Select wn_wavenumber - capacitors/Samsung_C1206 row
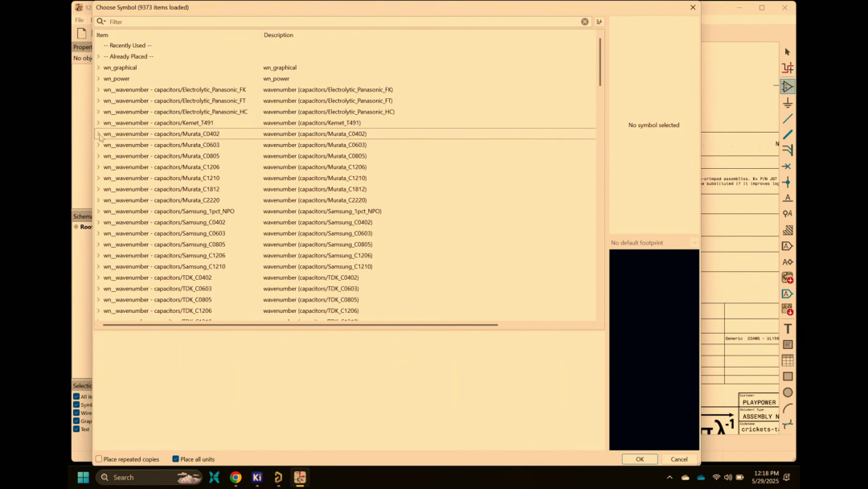The height and width of the screenshot is (489, 868). pos(346,256)
